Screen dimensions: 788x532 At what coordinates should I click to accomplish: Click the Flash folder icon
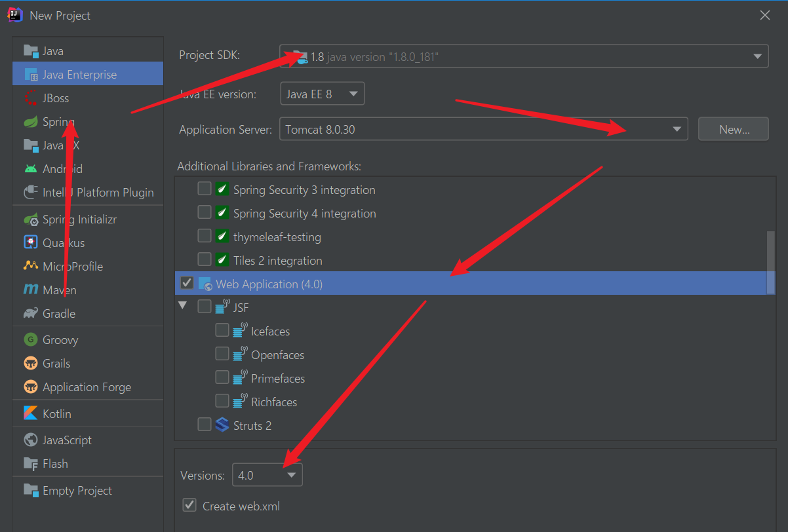click(x=31, y=463)
